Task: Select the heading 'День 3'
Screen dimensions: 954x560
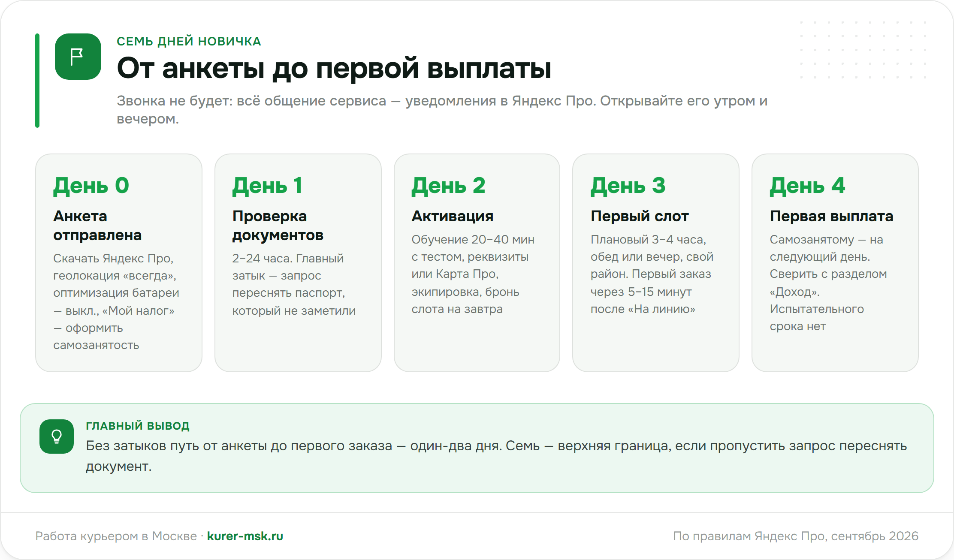Action: point(628,186)
